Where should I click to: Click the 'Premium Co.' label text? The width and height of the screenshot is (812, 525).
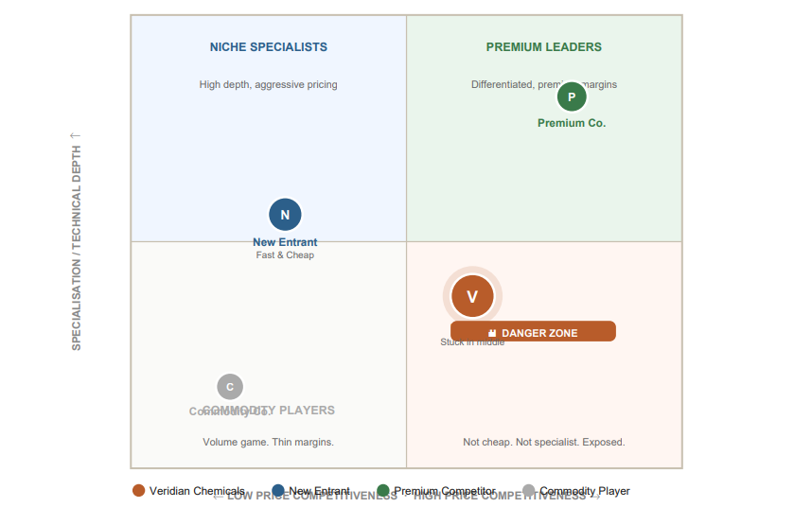572,123
